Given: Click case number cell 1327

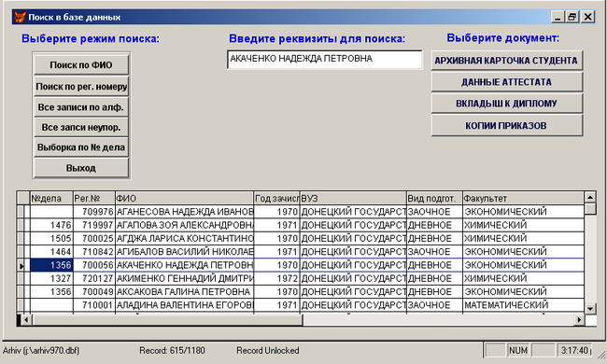Looking at the screenshot, I should tap(51, 278).
